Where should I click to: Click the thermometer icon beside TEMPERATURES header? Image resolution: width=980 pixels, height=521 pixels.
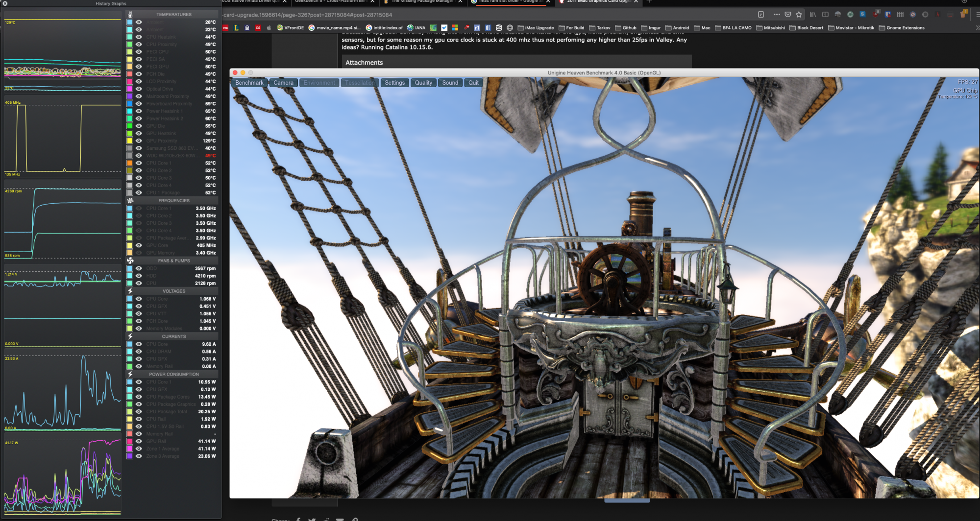[130, 14]
